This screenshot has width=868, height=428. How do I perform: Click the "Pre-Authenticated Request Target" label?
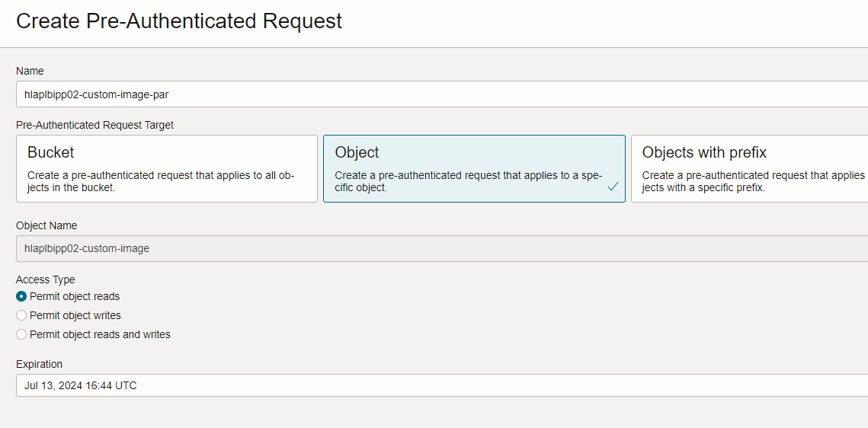[x=94, y=125]
